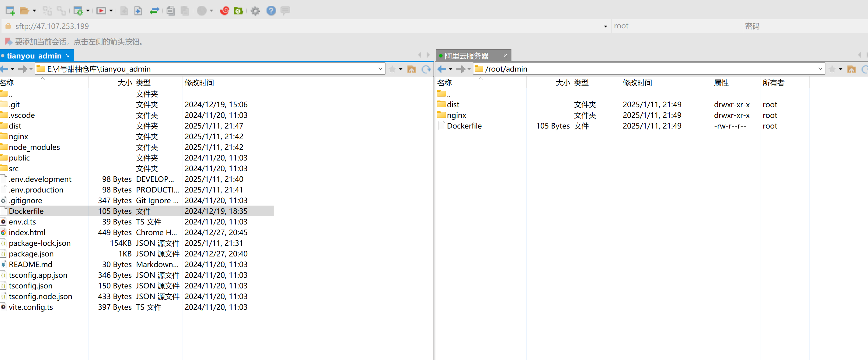
Task: Click the root username field
Action: pyautogui.click(x=677, y=26)
